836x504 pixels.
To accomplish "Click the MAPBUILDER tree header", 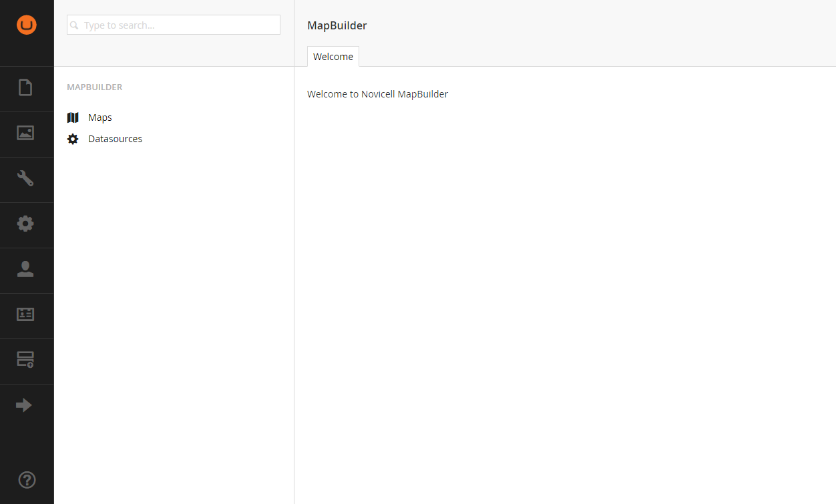I will click(x=95, y=87).
